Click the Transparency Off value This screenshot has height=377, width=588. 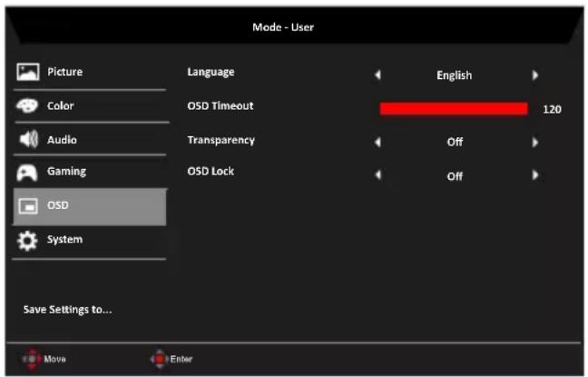pyautogui.click(x=455, y=142)
